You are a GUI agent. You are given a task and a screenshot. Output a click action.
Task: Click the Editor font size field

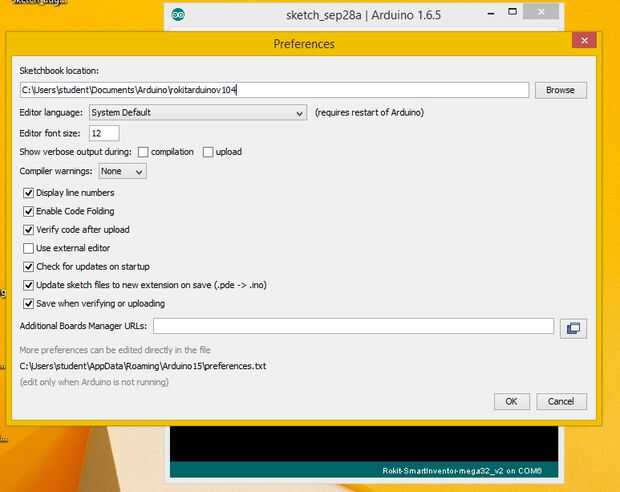click(104, 133)
